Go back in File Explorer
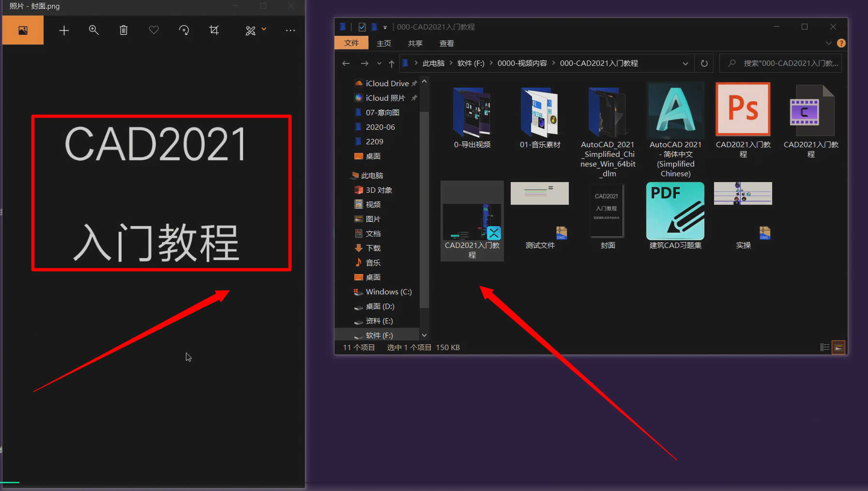 click(x=346, y=63)
